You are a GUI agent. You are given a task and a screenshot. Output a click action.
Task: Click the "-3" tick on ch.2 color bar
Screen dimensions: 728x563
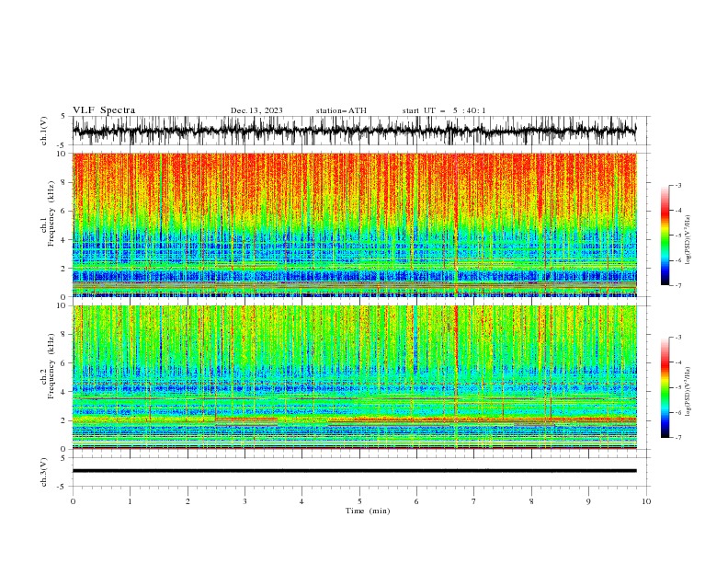(677, 338)
